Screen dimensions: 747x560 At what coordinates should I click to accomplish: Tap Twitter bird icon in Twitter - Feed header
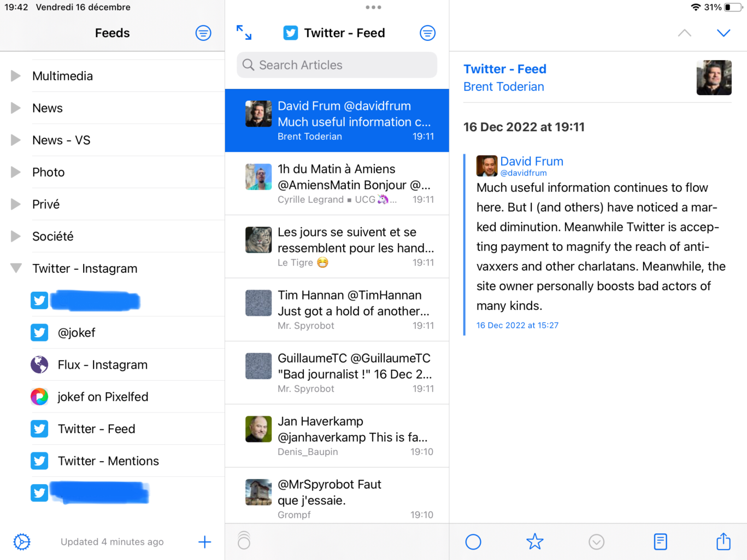click(291, 33)
